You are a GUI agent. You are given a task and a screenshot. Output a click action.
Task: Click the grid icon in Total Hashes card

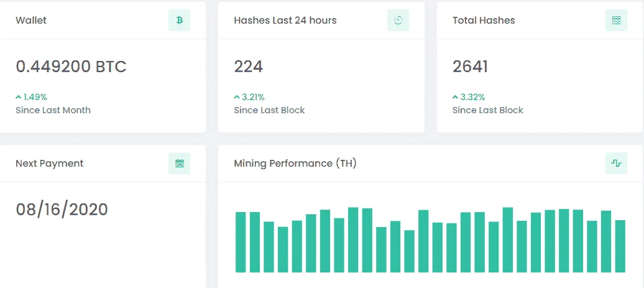point(616,20)
